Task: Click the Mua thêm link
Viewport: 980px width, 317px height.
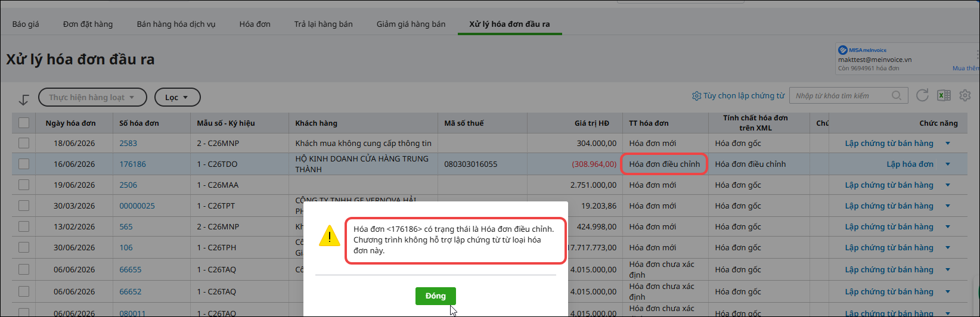Action: (x=966, y=69)
